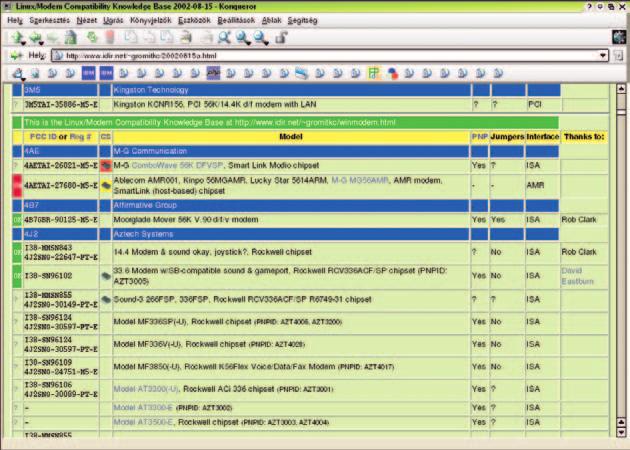The image size is (630, 450).
Task: Open the zoom-in magnifier dropdown
Action: tap(243, 38)
